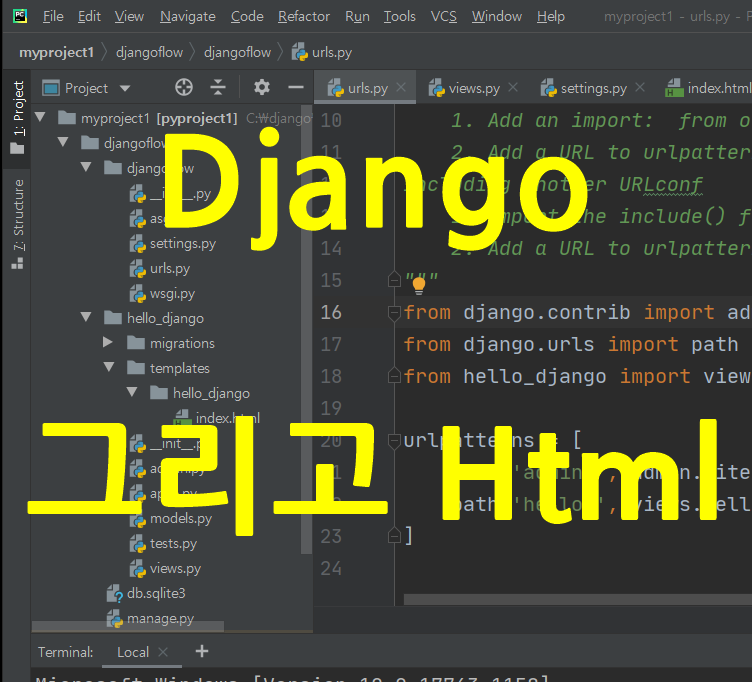The height and width of the screenshot is (682, 752).
Task: Close the settings.py editor tab
Action: point(640,87)
